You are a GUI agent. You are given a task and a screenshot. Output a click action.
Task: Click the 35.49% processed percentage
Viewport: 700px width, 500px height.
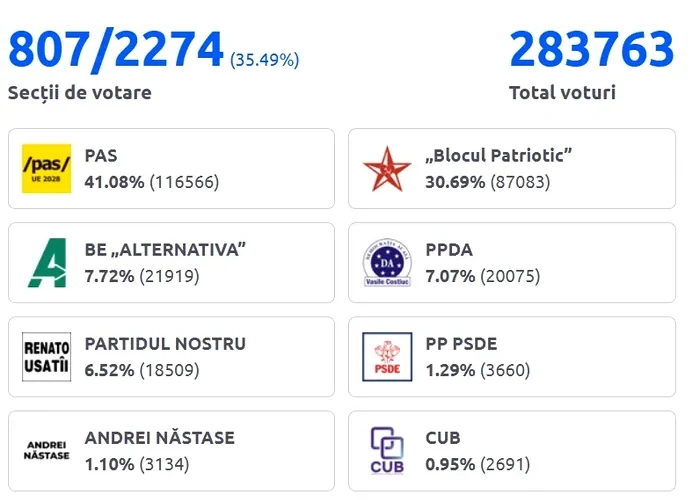tap(265, 60)
